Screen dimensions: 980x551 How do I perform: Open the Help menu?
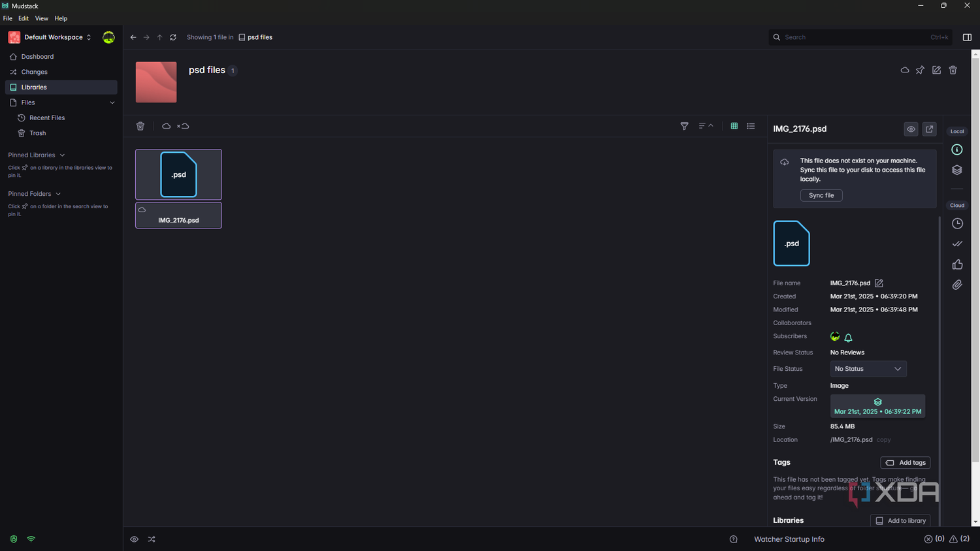(61, 18)
